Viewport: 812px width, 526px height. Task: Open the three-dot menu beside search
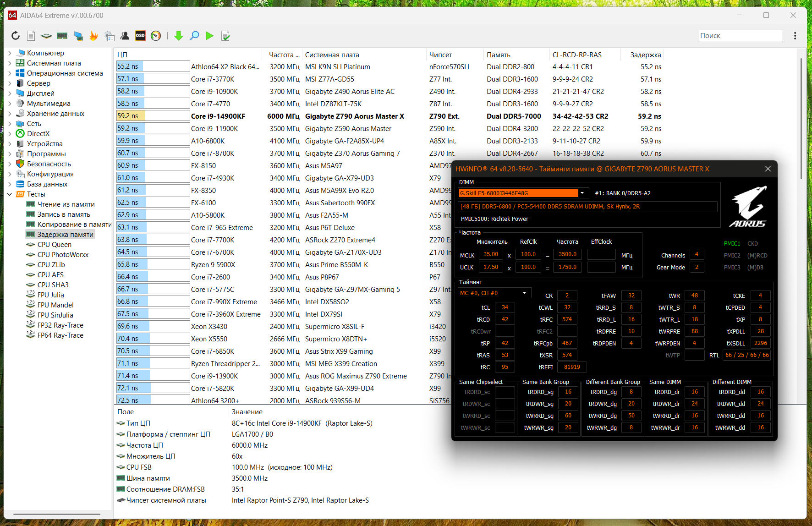pos(795,36)
